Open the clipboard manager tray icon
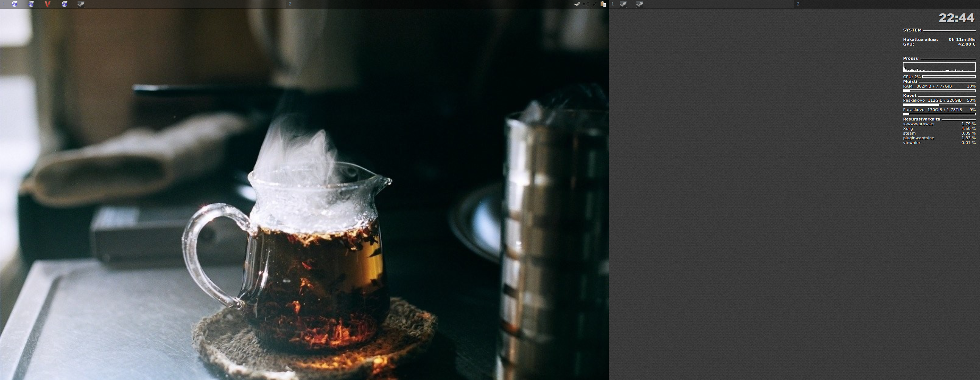980x380 pixels. [603, 4]
